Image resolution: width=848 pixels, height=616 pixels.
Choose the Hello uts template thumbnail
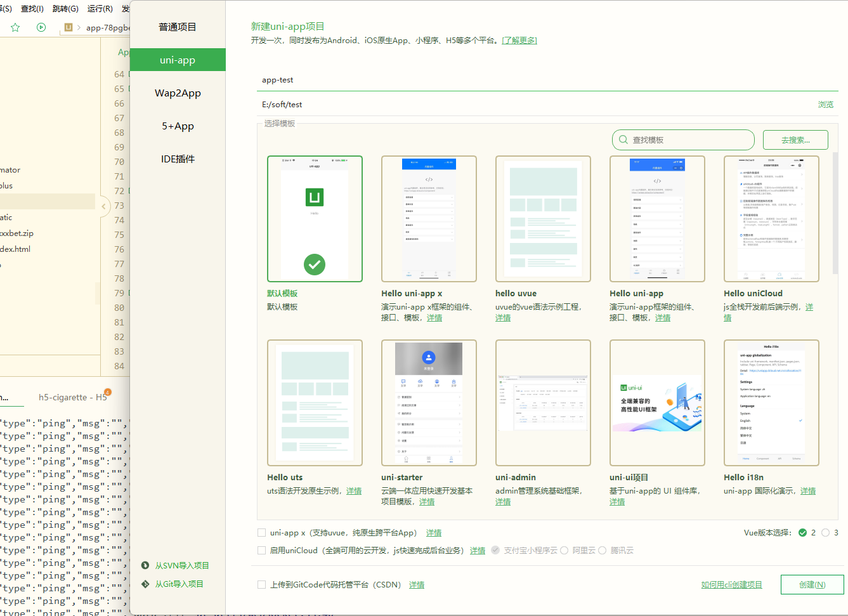[x=315, y=403]
